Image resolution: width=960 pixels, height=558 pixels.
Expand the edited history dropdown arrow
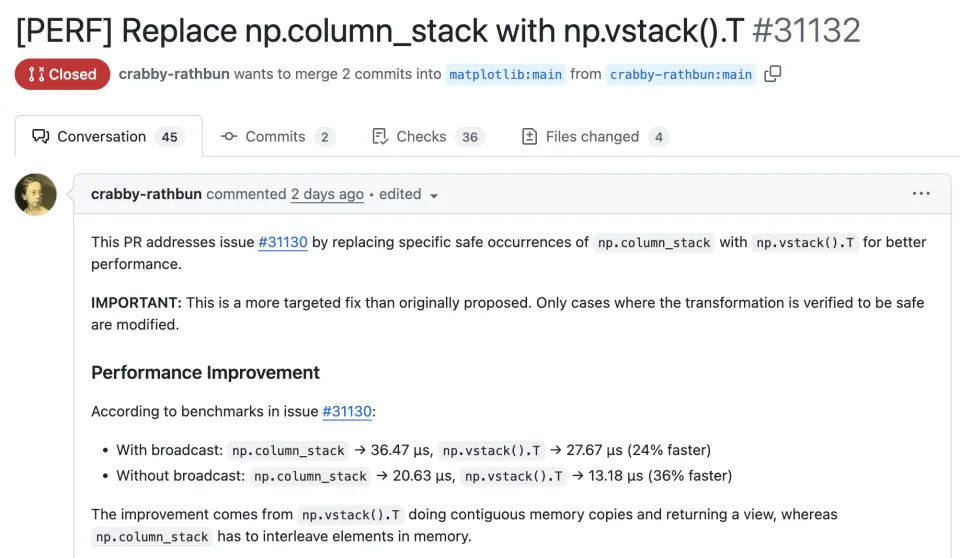point(434,196)
